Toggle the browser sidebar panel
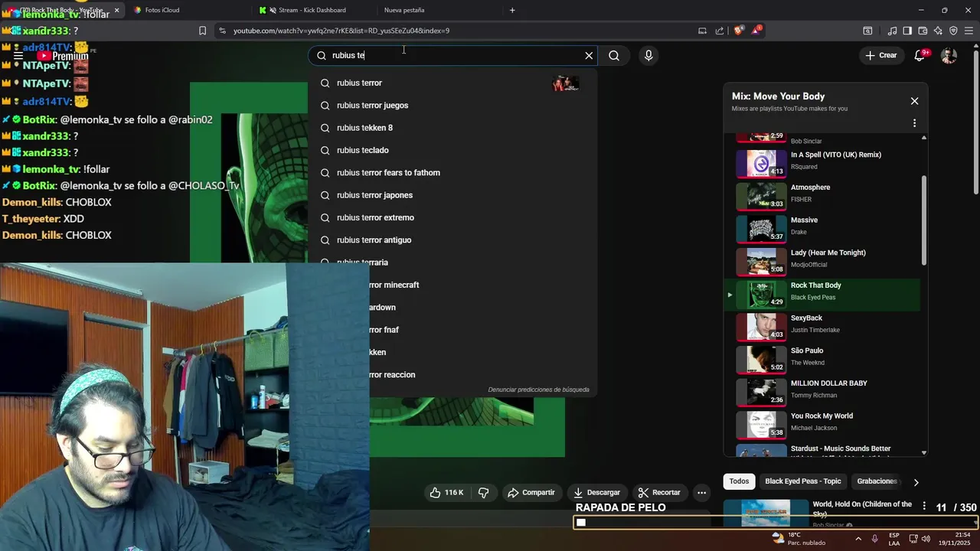Screen dimensions: 980x551 pos(907,31)
